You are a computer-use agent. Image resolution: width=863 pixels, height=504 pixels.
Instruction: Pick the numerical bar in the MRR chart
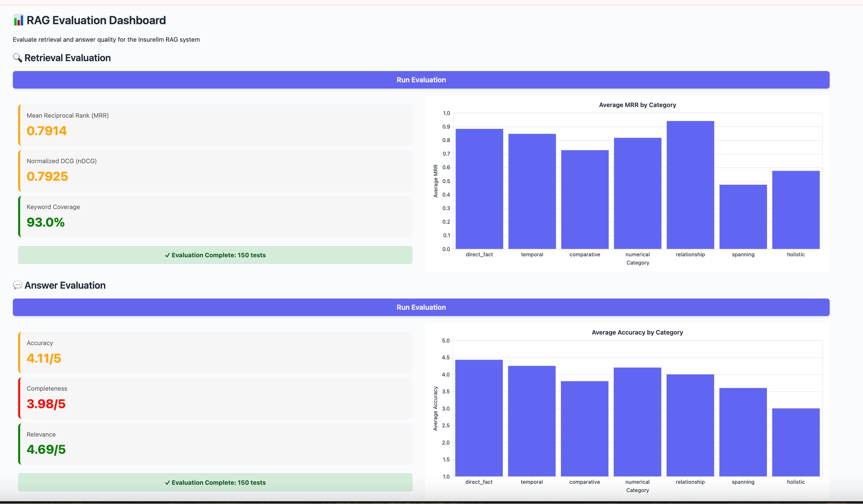tap(638, 193)
